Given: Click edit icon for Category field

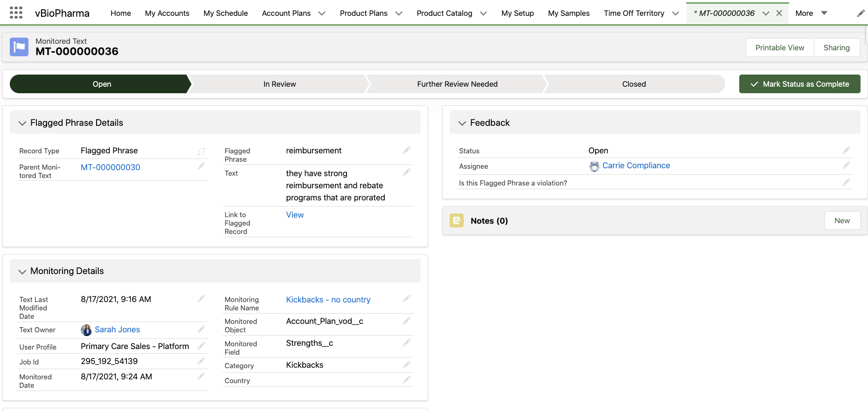Looking at the screenshot, I should click(406, 365).
